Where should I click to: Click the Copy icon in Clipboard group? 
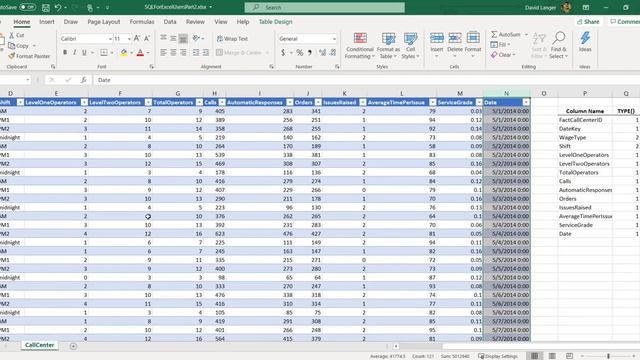[12, 46]
